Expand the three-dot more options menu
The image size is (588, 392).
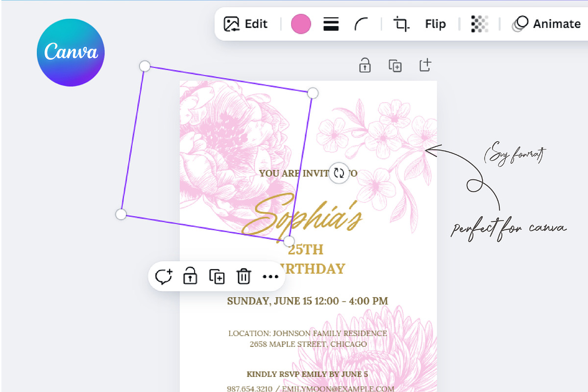point(270,277)
